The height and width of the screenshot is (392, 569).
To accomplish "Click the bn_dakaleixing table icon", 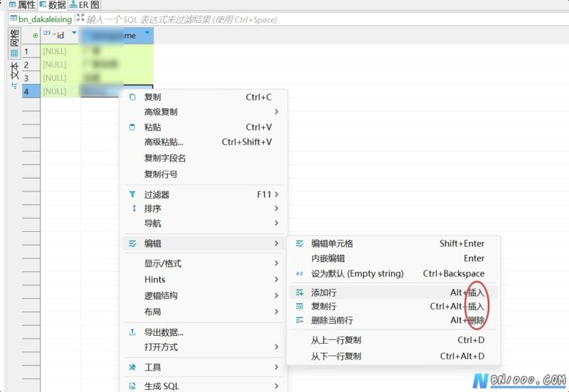I will 14,18.
